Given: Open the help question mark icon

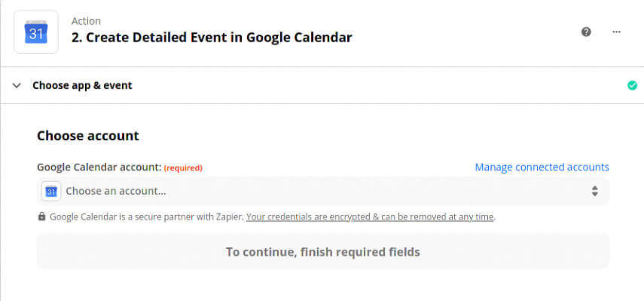Looking at the screenshot, I should 586,32.
